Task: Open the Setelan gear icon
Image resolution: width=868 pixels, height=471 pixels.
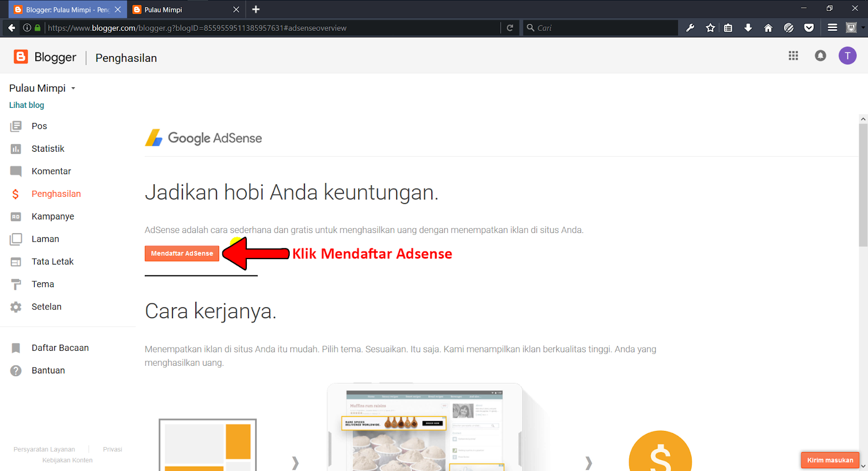Action: (16, 307)
